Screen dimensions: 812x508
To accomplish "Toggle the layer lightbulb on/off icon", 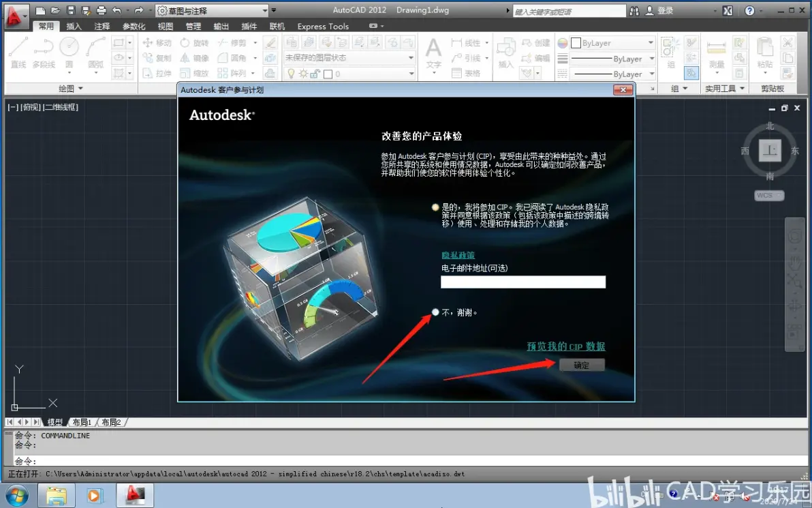I will click(x=291, y=74).
